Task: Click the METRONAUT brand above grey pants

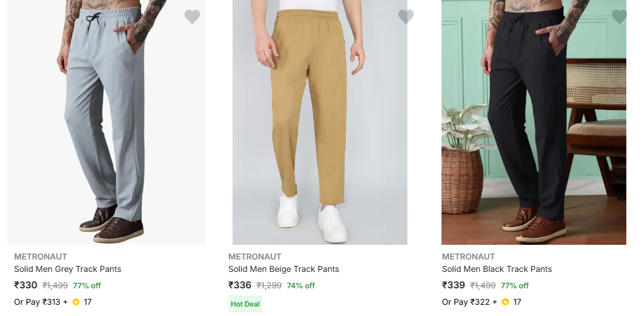Action: point(41,257)
